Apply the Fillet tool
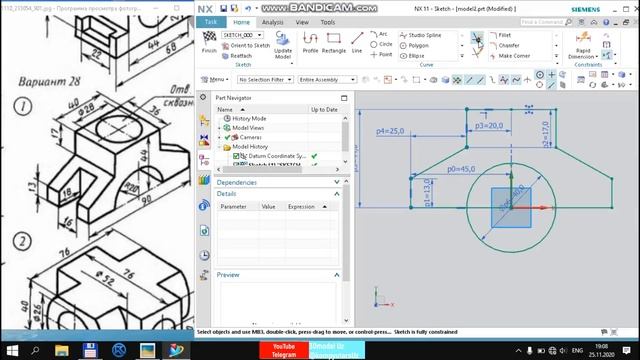The width and height of the screenshot is (640, 360). [x=500, y=36]
